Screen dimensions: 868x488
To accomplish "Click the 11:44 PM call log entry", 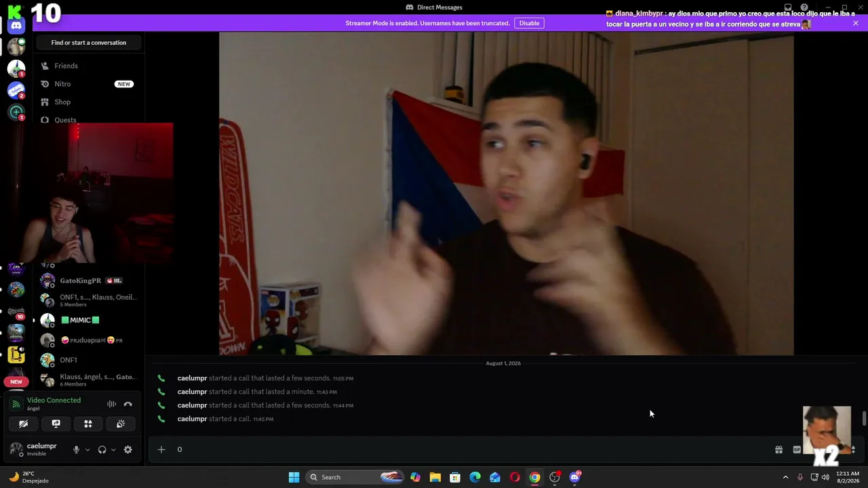I will pyautogui.click(x=265, y=405).
